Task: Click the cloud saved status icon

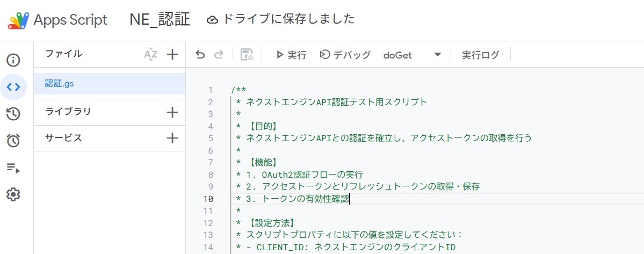Action: (212, 20)
